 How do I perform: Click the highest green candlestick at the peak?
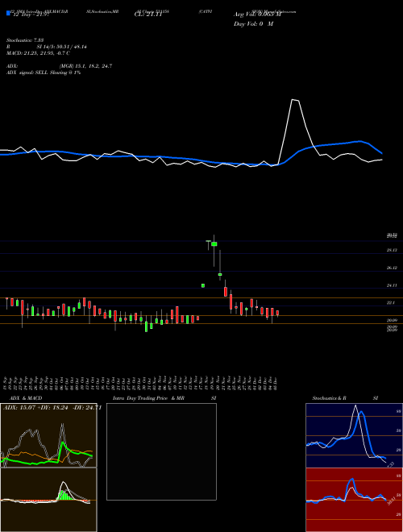[214, 243]
